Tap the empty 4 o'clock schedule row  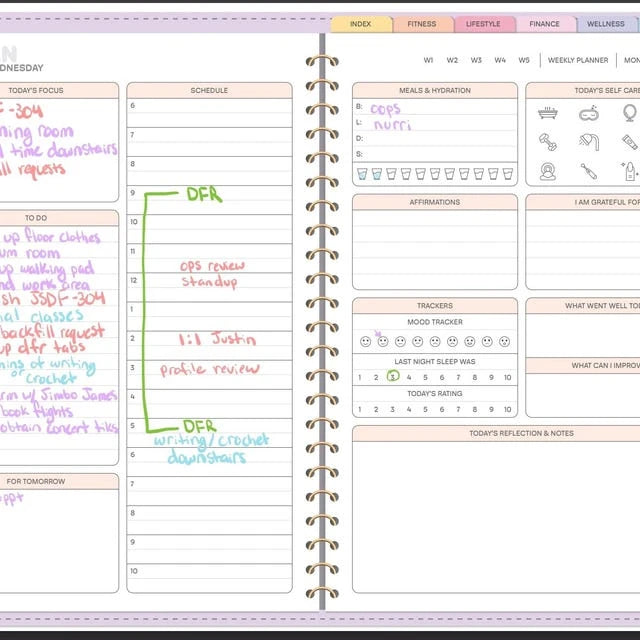(209, 404)
